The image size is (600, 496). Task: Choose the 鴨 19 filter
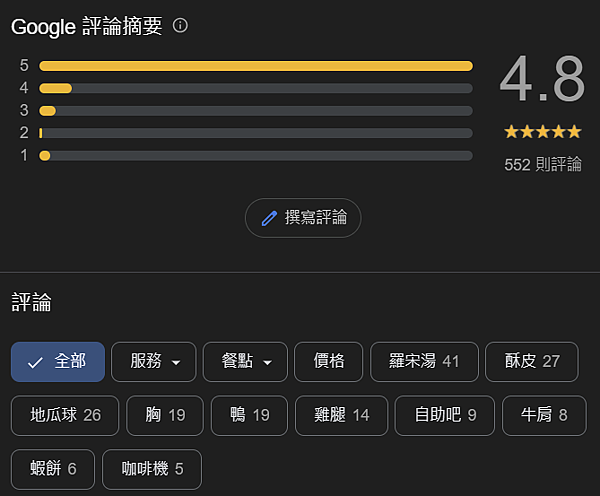249,416
